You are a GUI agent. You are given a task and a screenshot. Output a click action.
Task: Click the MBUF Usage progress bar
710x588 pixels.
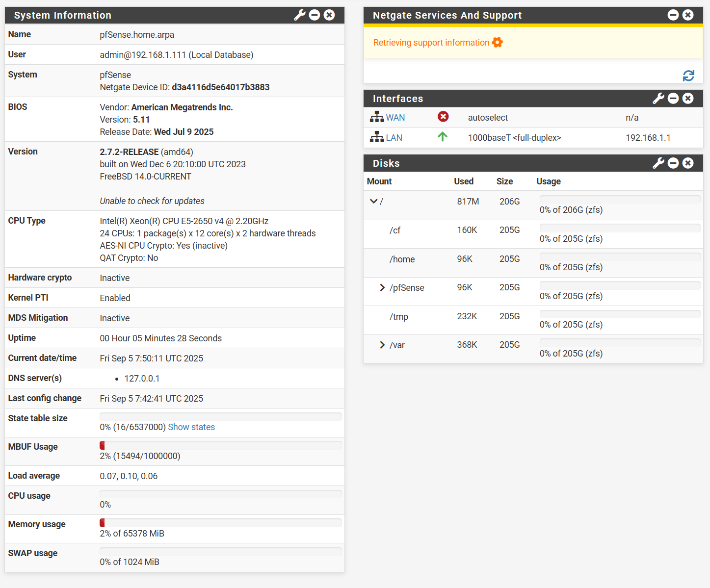point(220,445)
